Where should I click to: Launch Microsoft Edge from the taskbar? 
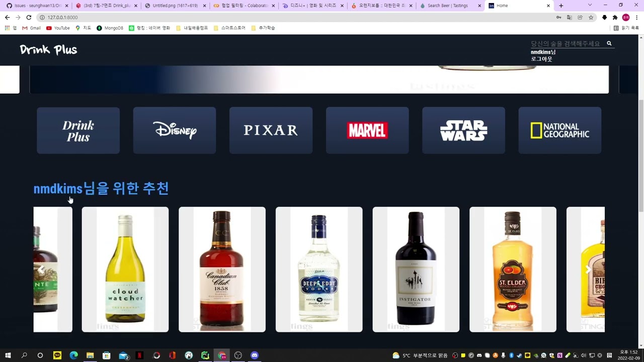73,355
